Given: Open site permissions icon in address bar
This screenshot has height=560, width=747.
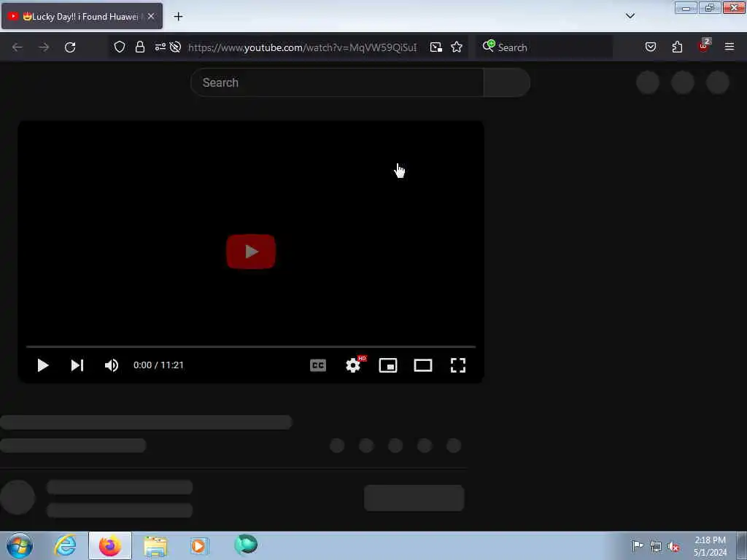Looking at the screenshot, I should click(160, 47).
